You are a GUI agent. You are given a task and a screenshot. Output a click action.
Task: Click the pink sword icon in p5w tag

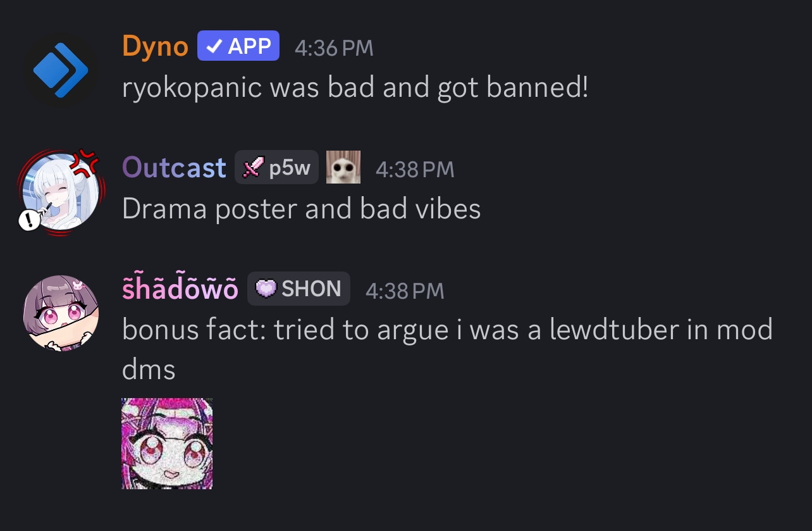click(253, 168)
